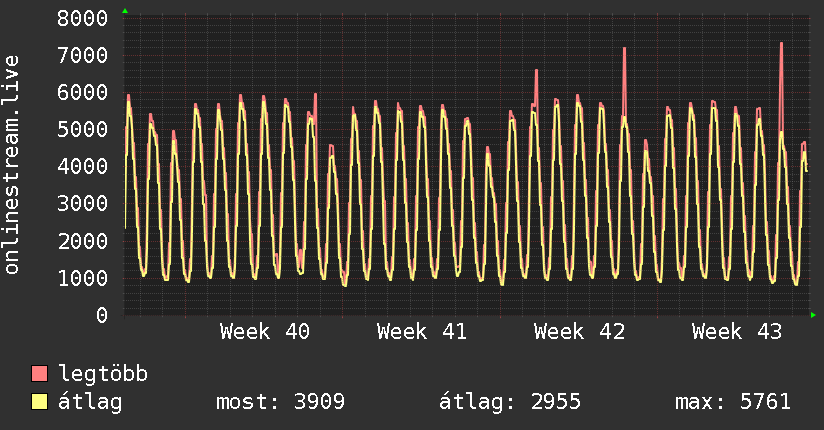Click the legtöbb legend label
This screenshot has width=824, height=430.
point(103,373)
